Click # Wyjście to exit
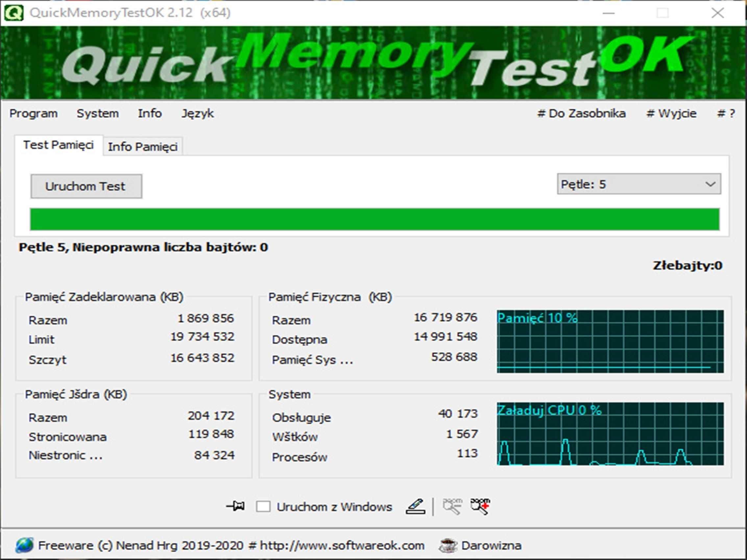 coord(671,113)
